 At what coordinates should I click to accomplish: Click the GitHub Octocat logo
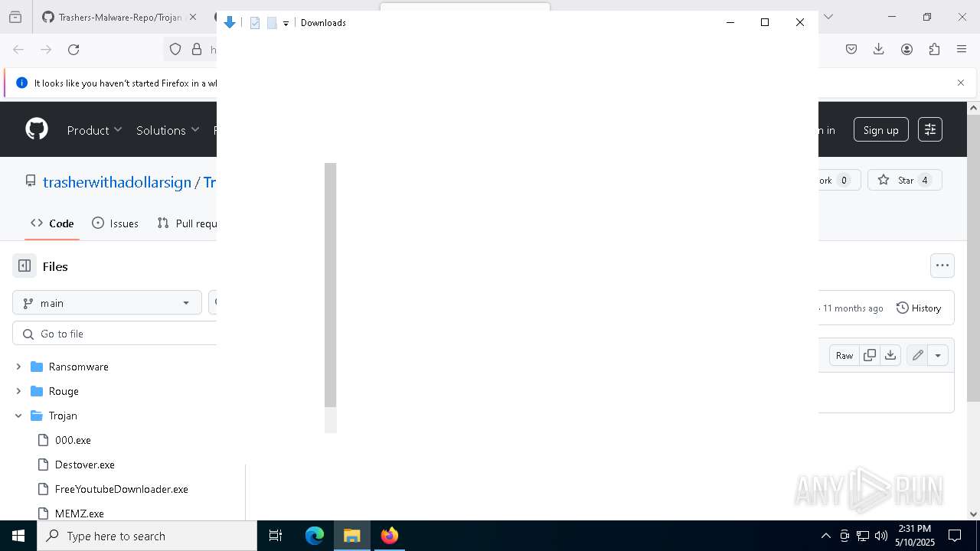pos(37,129)
